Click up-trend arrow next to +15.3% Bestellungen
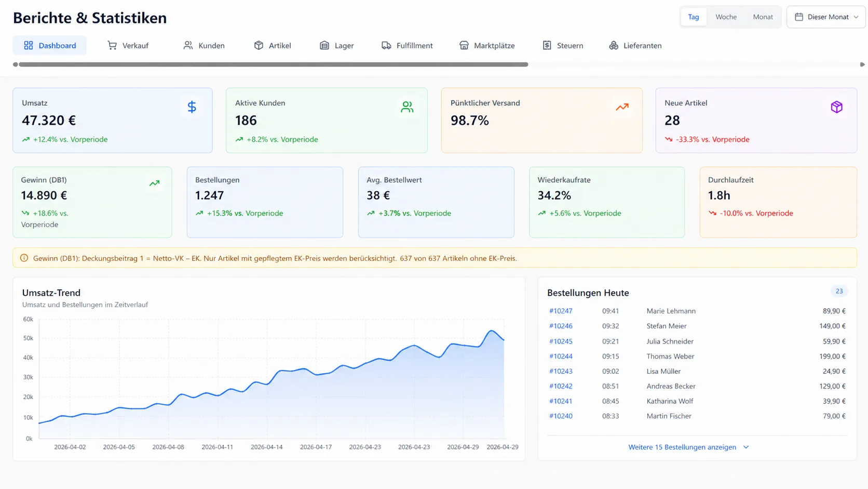Image resolution: width=868 pixels, height=489 pixels. (x=199, y=214)
